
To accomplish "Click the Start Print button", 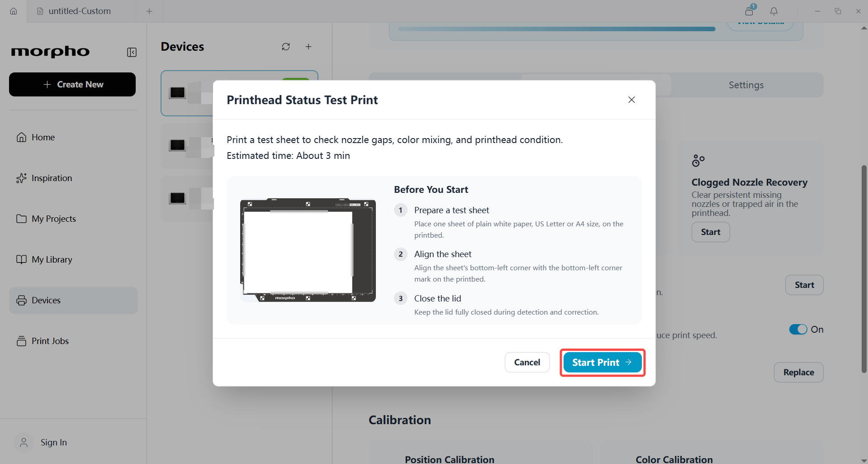I will click(602, 363).
